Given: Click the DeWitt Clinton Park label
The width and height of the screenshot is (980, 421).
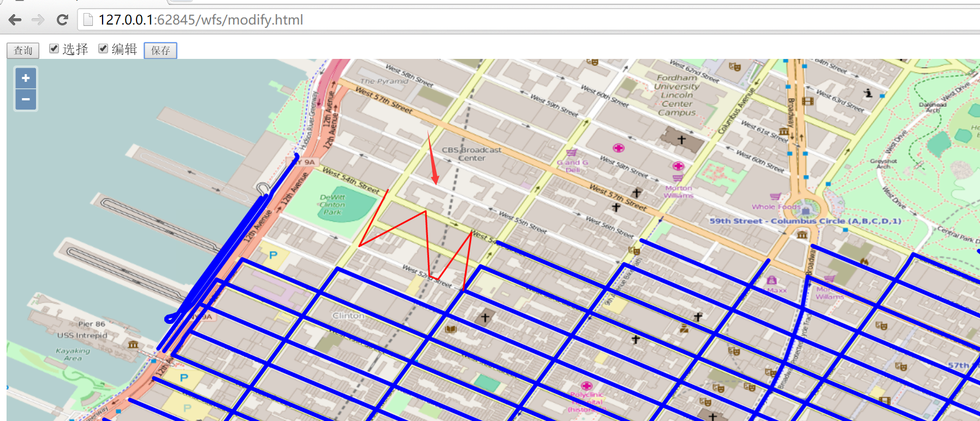Looking at the screenshot, I should 332,205.
